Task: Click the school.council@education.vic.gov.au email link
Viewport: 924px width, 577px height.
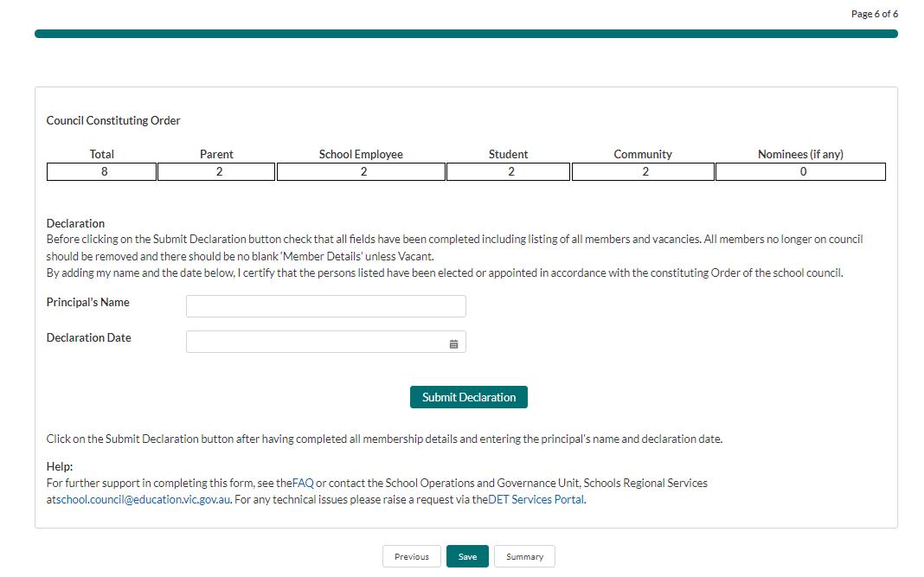Action: [144, 500]
